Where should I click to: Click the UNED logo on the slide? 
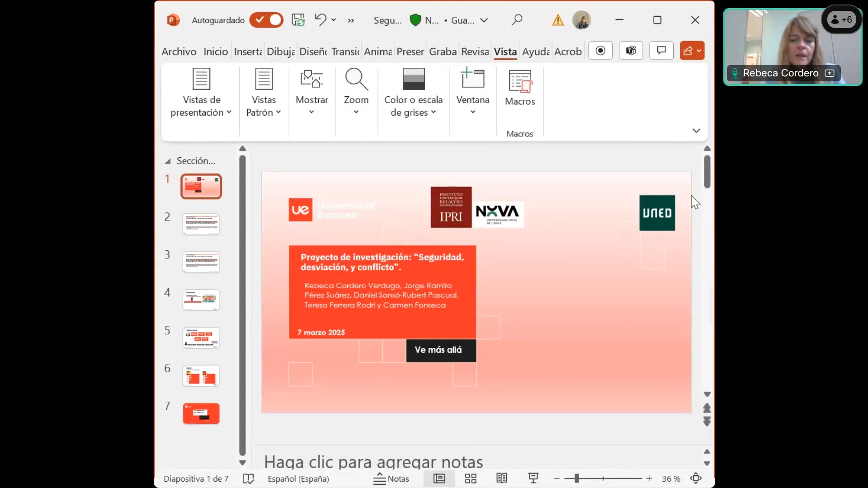coord(657,213)
